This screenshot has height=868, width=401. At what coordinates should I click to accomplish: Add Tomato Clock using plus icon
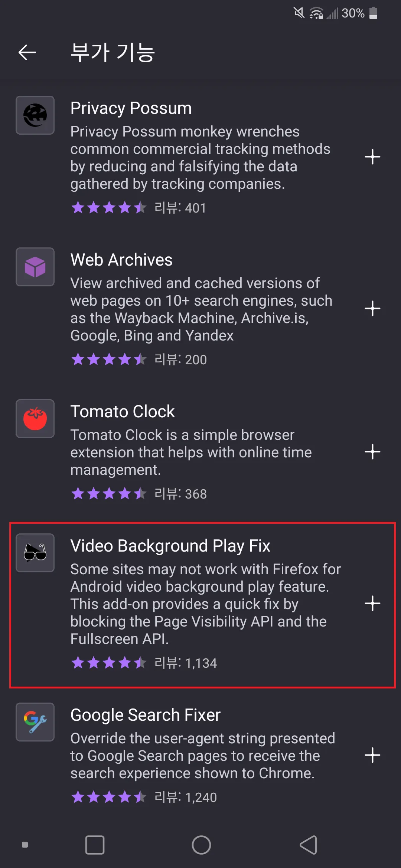pyautogui.click(x=372, y=452)
